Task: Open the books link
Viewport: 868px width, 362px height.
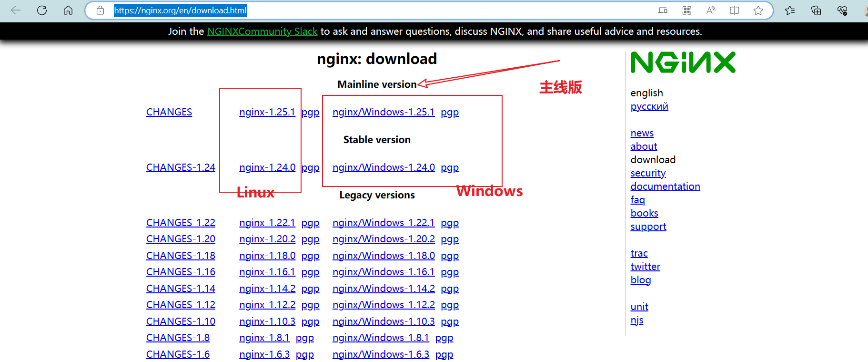Action: point(644,213)
